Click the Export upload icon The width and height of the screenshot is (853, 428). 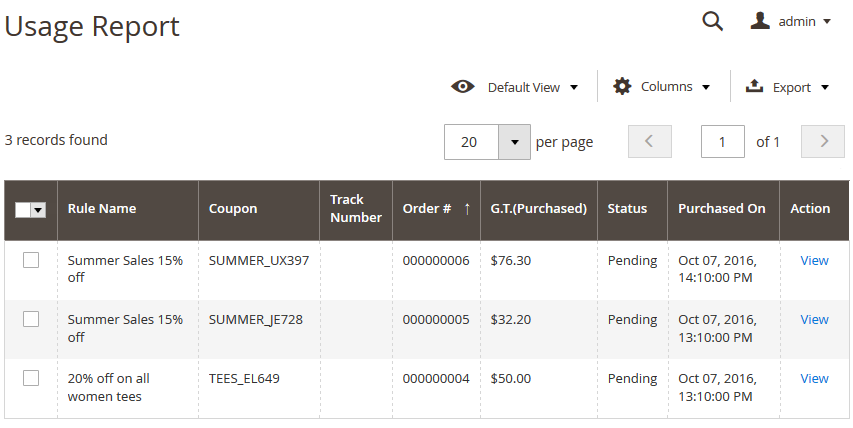755,87
